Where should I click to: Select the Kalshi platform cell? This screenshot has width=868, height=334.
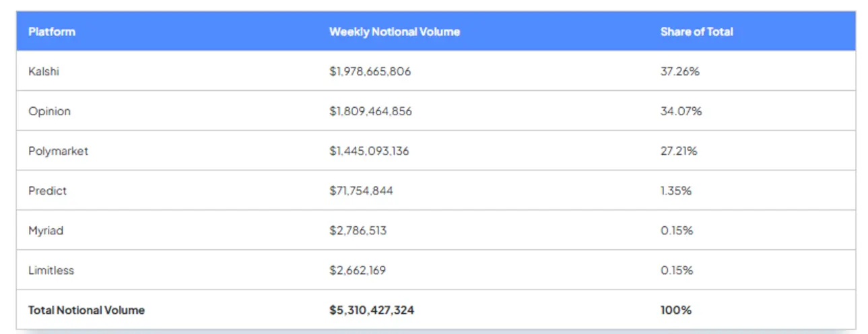pyautogui.click(x=44, y=71)
